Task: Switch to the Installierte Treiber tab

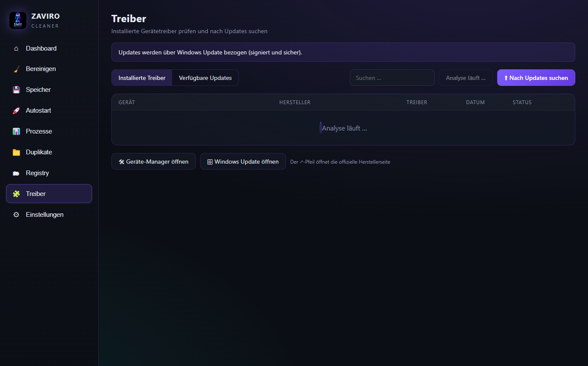Action: 142,78
